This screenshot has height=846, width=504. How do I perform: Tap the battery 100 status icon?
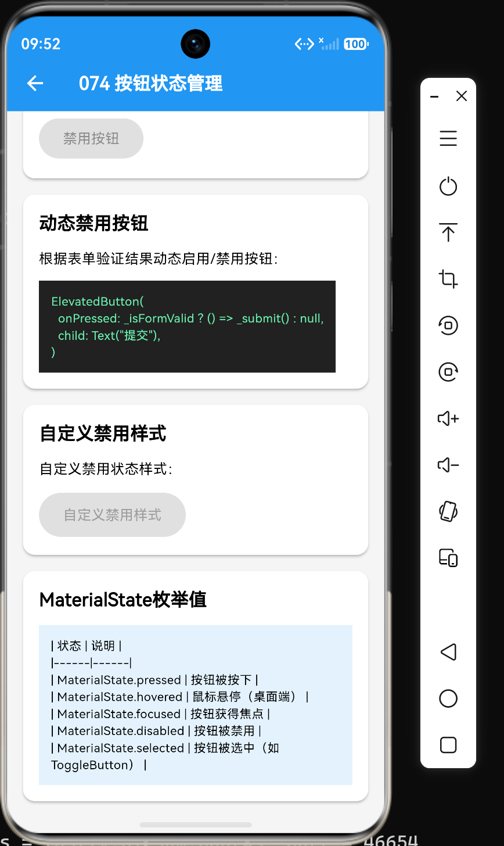pos(356,44)
